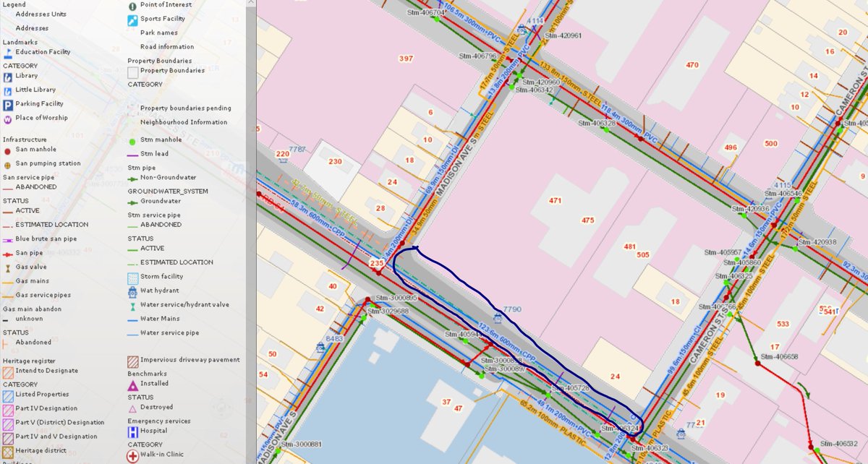The height and width of the screenshot is (464, 868).
Task: Select parcel number 496 on the map
Action: pos(730,148)
